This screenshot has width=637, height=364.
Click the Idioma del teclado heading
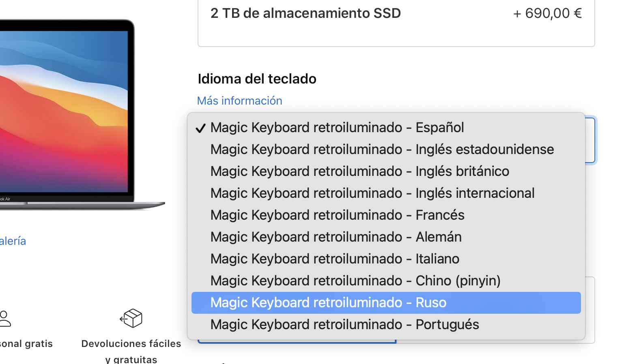(257, 79)
